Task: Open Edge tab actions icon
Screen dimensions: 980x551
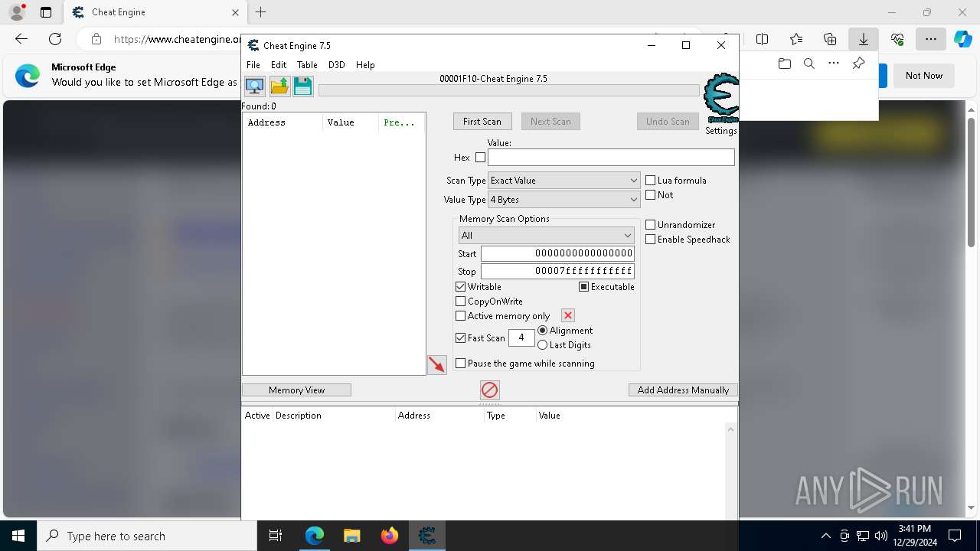Action: pyautogui.click(x=46, y=12)
